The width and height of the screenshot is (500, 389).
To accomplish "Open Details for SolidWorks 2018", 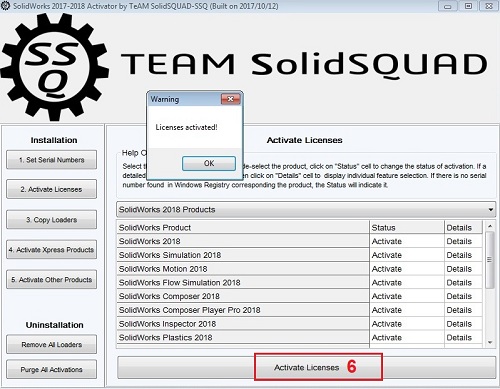I will pos(463,241).
